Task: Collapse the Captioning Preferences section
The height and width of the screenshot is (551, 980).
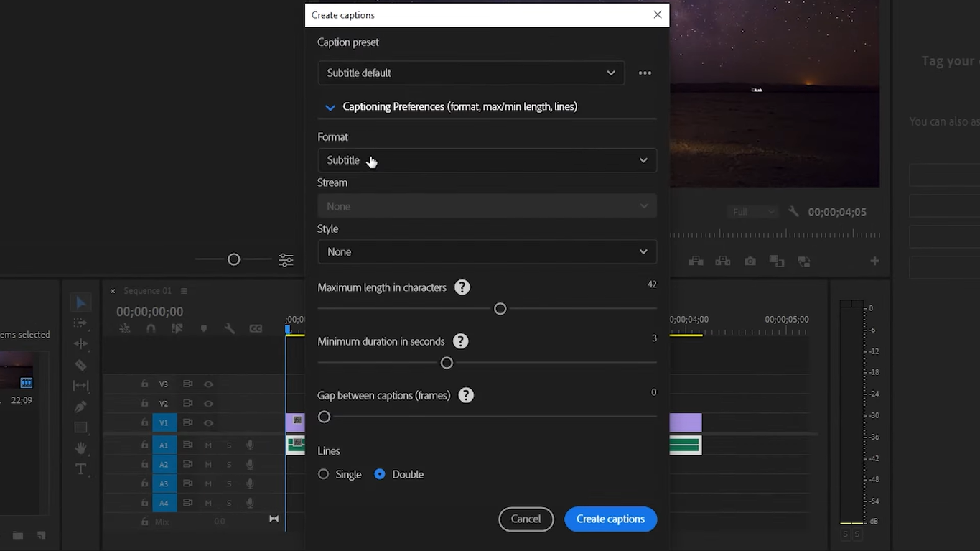Action: coord(330,107)
